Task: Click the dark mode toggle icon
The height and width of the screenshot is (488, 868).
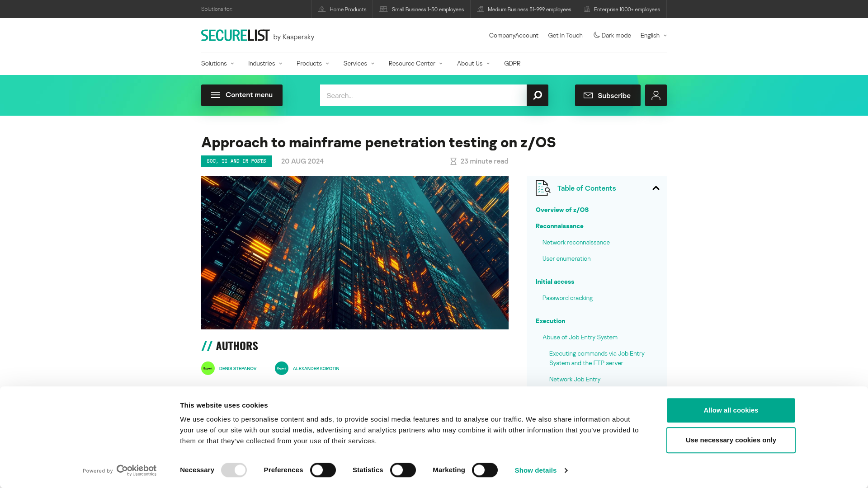Action: pos(595,35)
